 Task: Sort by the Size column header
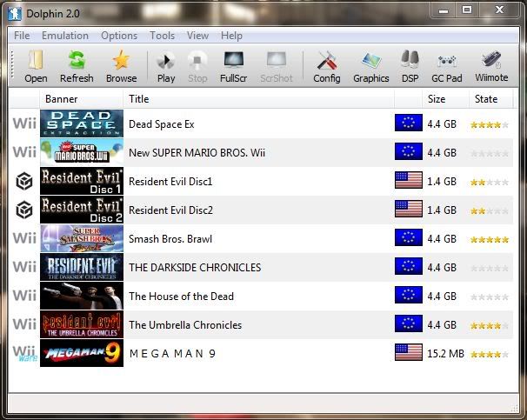coord(445,99)
